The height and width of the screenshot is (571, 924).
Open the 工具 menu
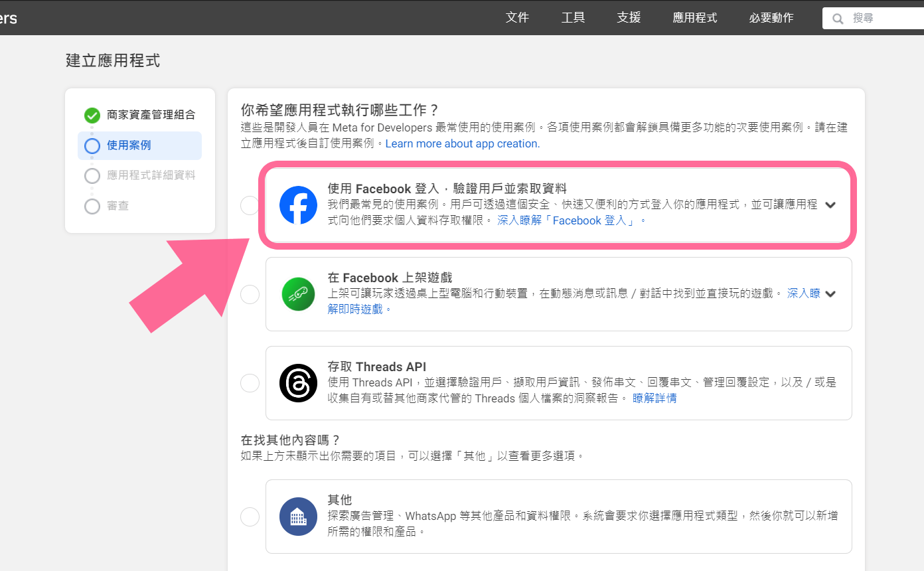click(573, 18)
